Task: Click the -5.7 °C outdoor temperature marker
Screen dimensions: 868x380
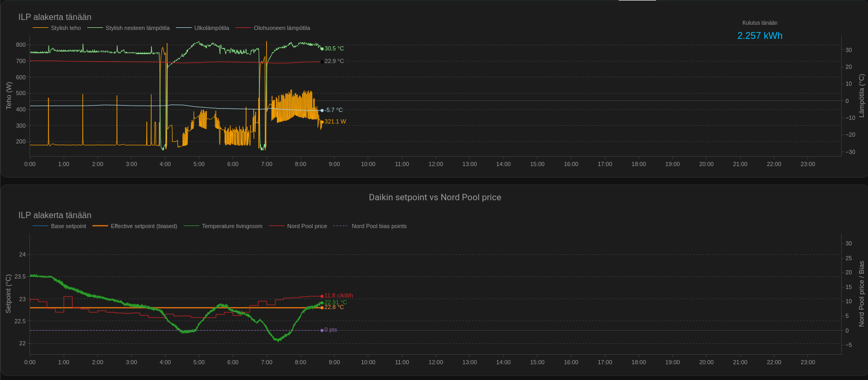Action: pyautogui.click(x=322, y=110)
